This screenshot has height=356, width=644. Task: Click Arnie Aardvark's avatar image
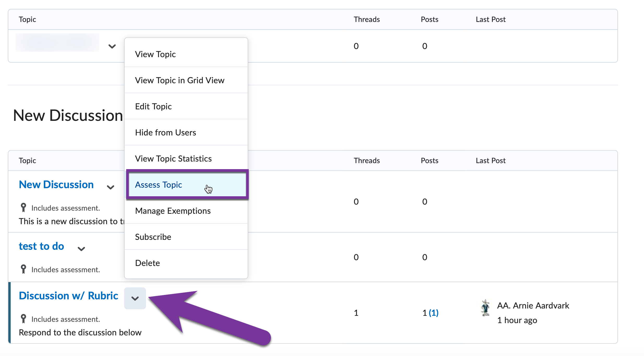pos(485,308)
